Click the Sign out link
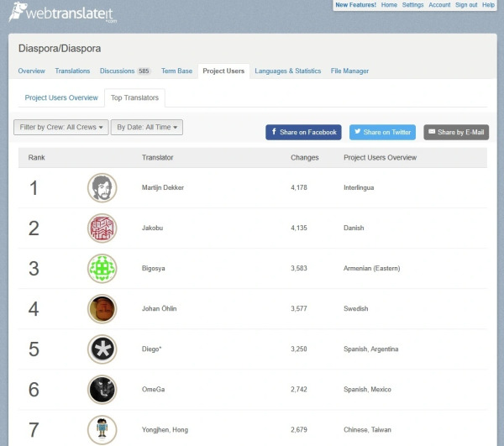Screen dimensions: 504x446 466,5
